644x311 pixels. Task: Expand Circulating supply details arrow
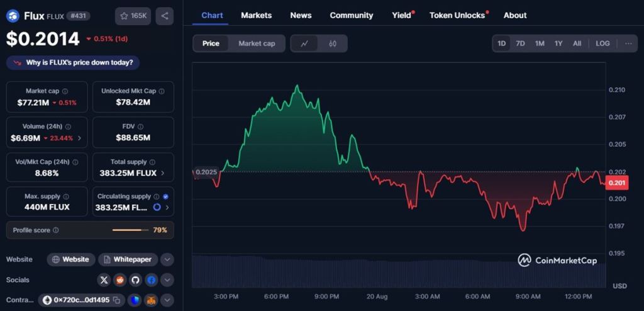click(167, 208)
